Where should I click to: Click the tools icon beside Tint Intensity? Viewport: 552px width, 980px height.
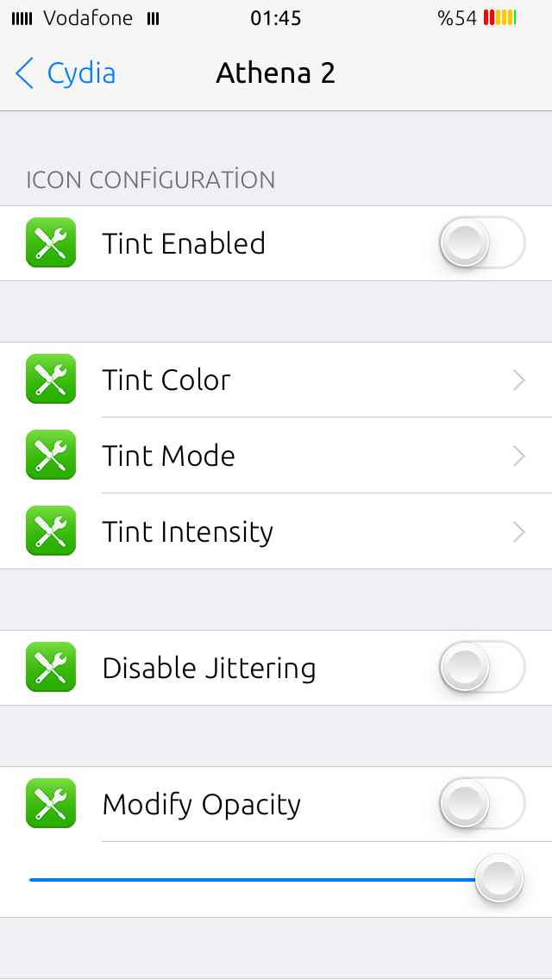click(51, 531)
